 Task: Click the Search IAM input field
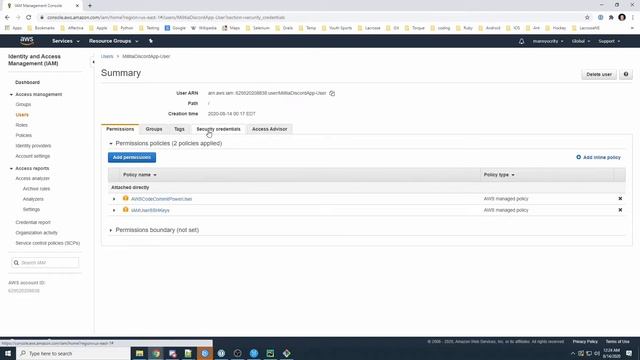pos(45,263)
